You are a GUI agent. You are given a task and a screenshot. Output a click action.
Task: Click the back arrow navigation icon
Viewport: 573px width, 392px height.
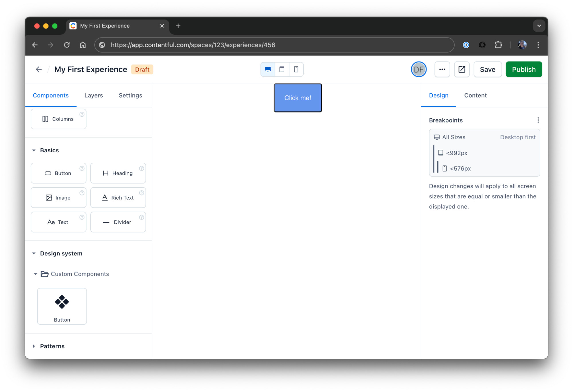coord(38,69)
